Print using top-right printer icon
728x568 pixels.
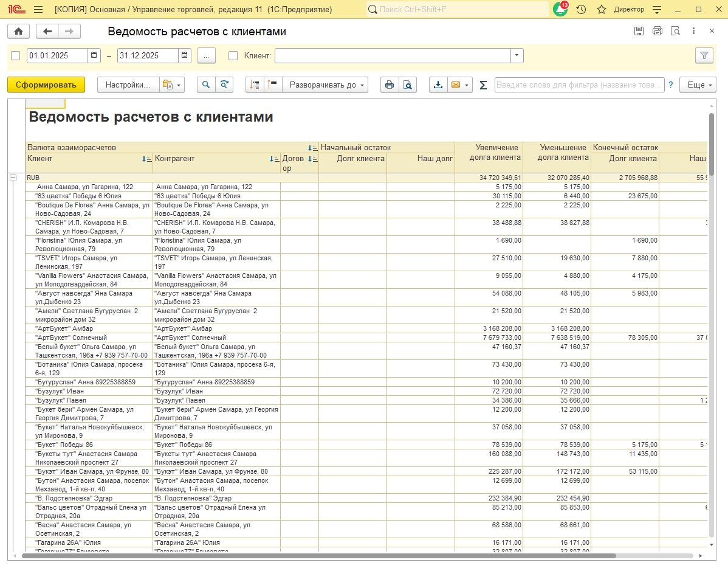click(657, 31)
